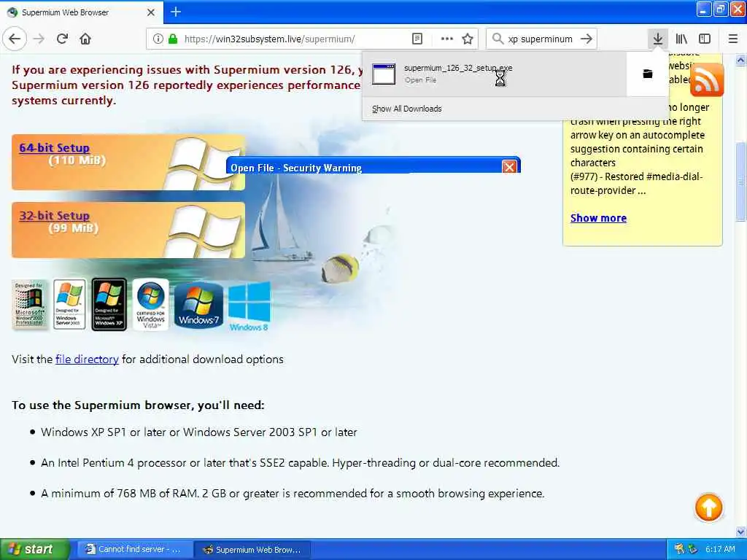Close the Open File Security Warning dialog
747x560 pixels.
(x=508, y=167)
